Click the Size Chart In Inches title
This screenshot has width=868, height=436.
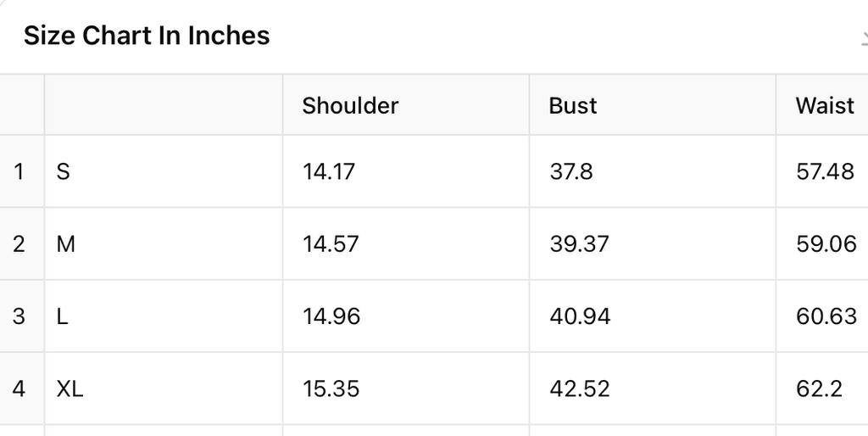(147, 36)
